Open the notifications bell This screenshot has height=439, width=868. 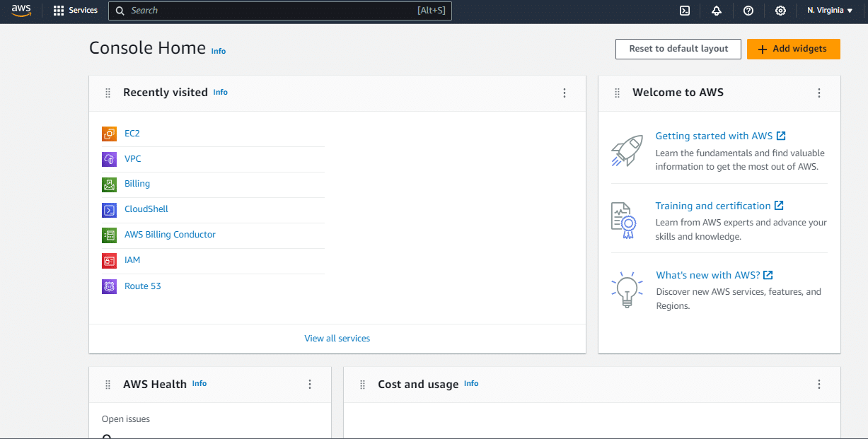click(717, 11)
